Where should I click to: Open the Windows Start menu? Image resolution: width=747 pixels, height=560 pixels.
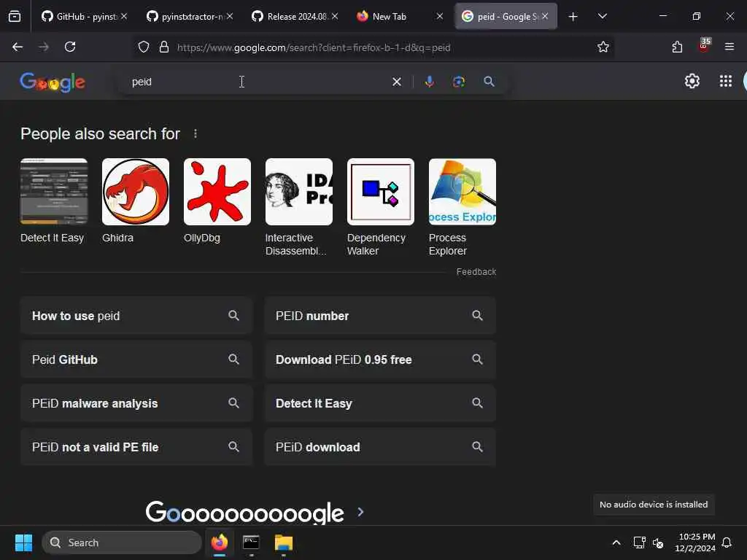click(23, 542)
